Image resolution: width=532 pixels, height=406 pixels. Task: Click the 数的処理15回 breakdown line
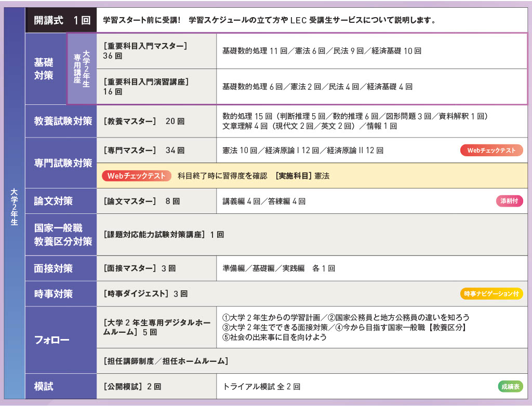click(x=355, y=116)
